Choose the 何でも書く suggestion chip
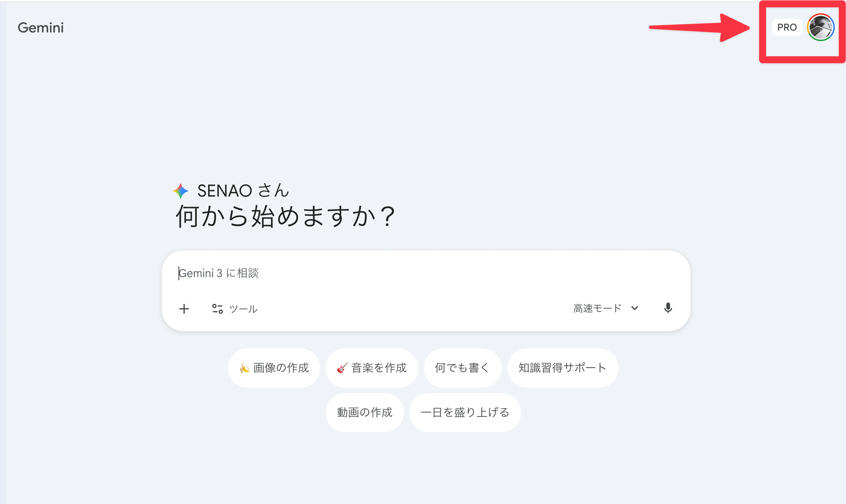This screenshot has width=846, height=504. [x=462, y=368]
